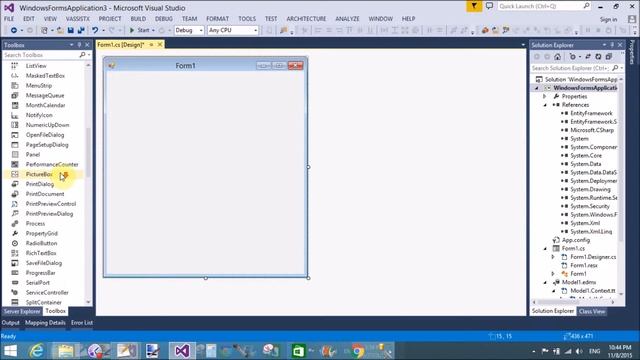Open the FORMAT menu
This screenshot has height=360, width=640.
(218, 19)
